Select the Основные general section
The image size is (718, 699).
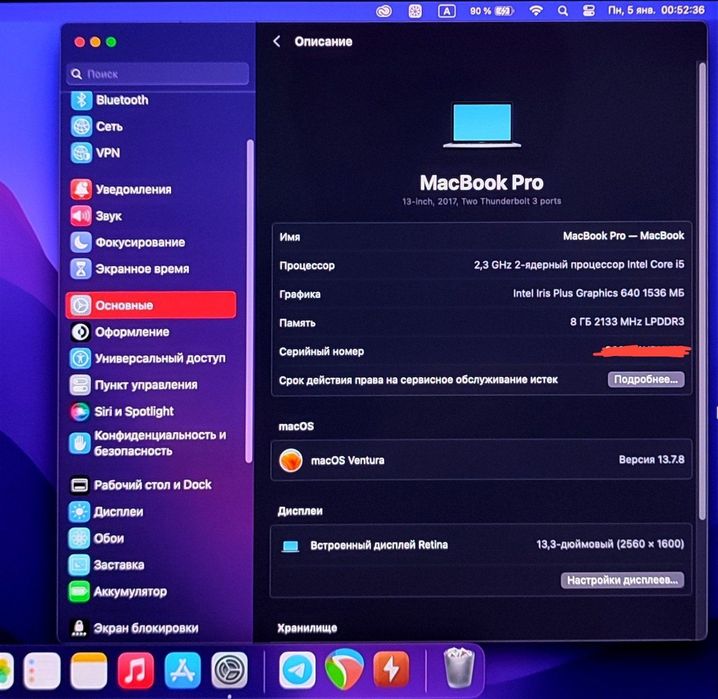click(x=151, y=305)
